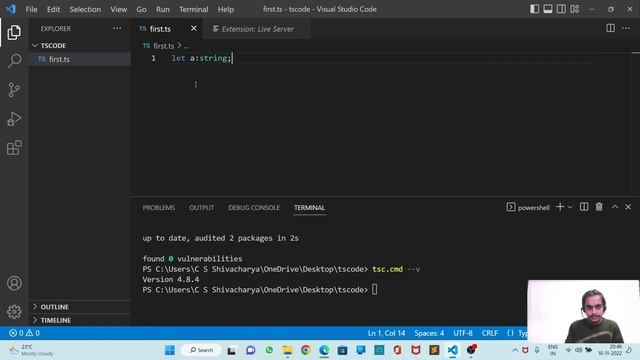Open Google Chrome from the taskbar

(x=306, y=350)
